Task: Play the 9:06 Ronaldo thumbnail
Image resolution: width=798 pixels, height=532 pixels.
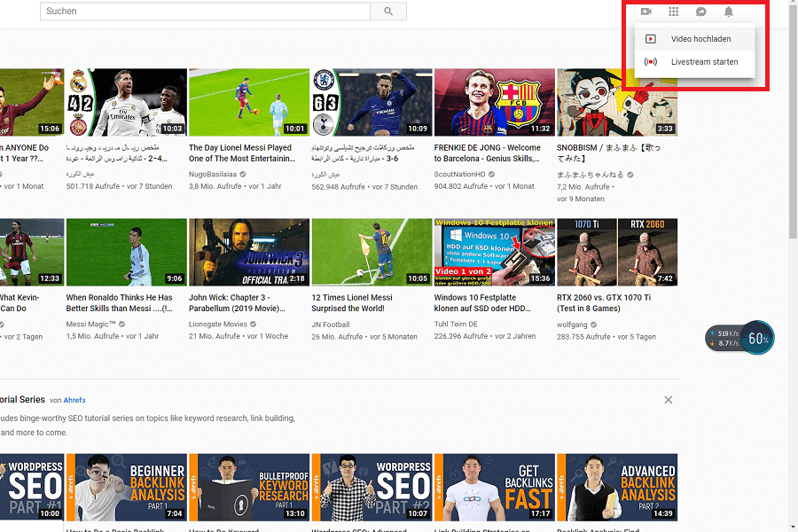Action: point(126,252)
